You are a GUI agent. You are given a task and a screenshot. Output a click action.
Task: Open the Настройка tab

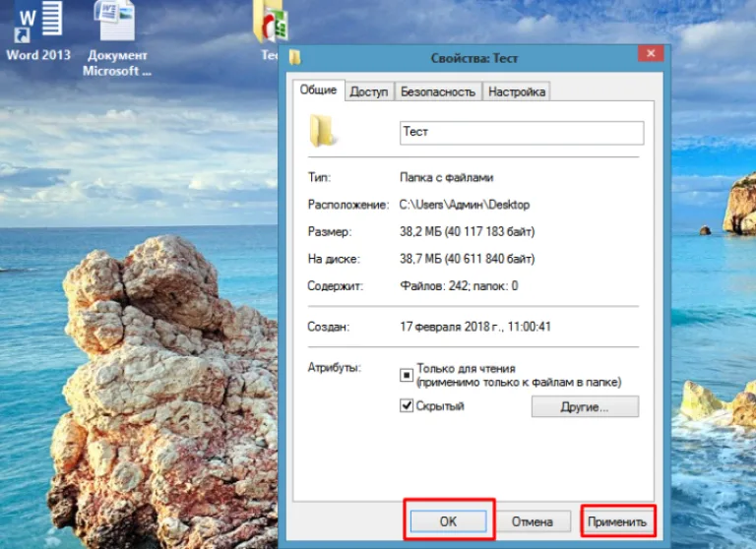[517, 91]
